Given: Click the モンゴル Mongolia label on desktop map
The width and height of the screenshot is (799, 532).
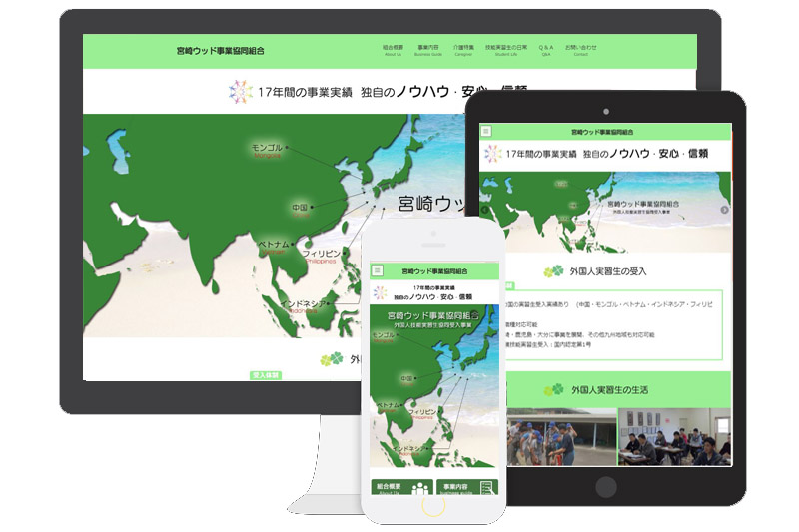Looking at the screenshot, I should click(x=267, y=150).
